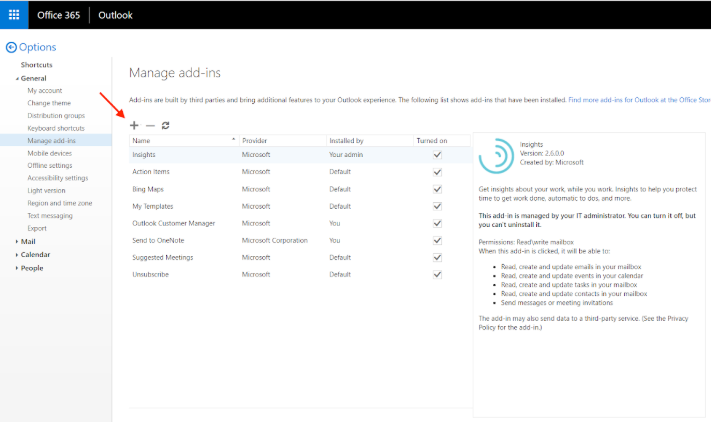Click Office 365 in the header

click(x=58, y=15)
